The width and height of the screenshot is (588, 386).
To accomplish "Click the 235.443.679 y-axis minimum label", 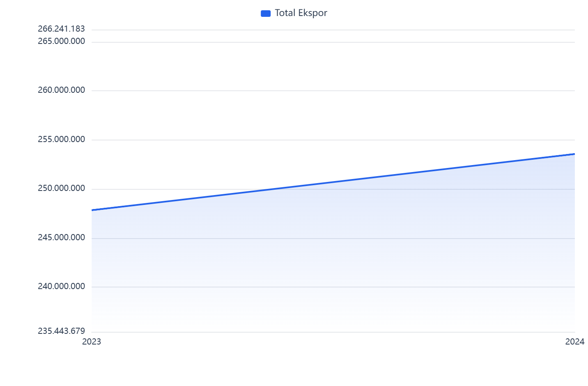I will coord(61,331).
